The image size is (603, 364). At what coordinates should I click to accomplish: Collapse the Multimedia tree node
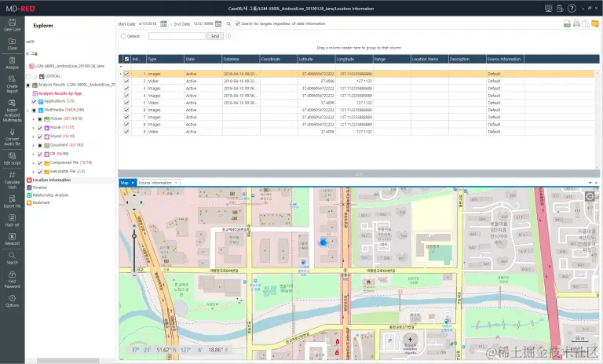[x=27, y=111]
